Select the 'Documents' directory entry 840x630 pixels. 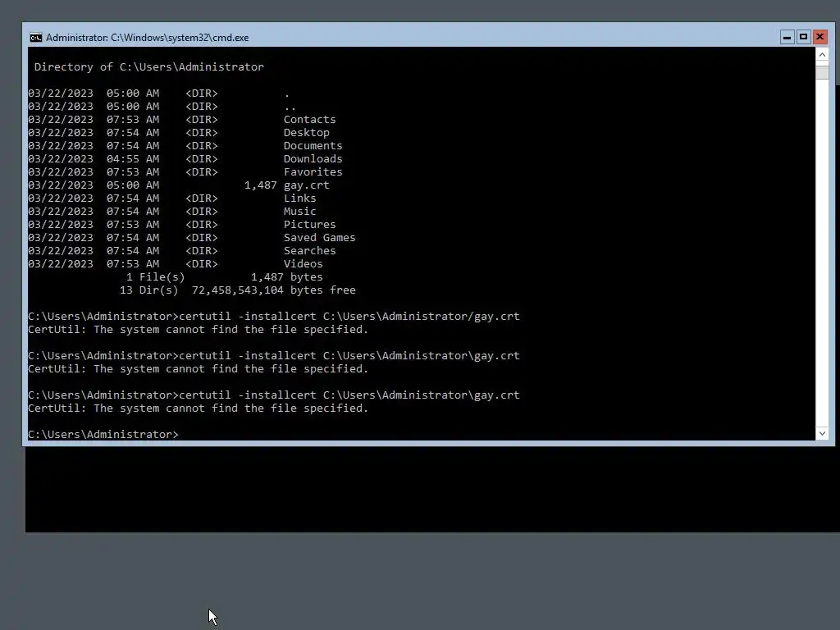(313, 146)
